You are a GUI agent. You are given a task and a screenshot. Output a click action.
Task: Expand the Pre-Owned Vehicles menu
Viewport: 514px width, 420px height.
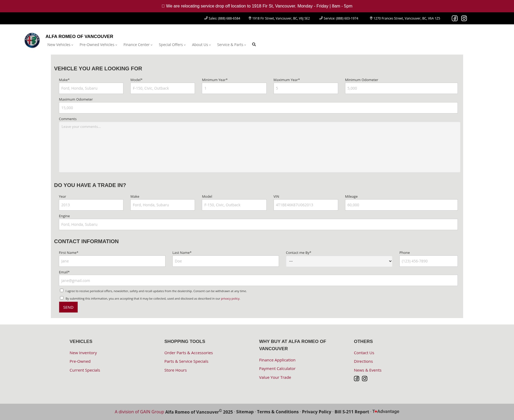pos(98,45)
